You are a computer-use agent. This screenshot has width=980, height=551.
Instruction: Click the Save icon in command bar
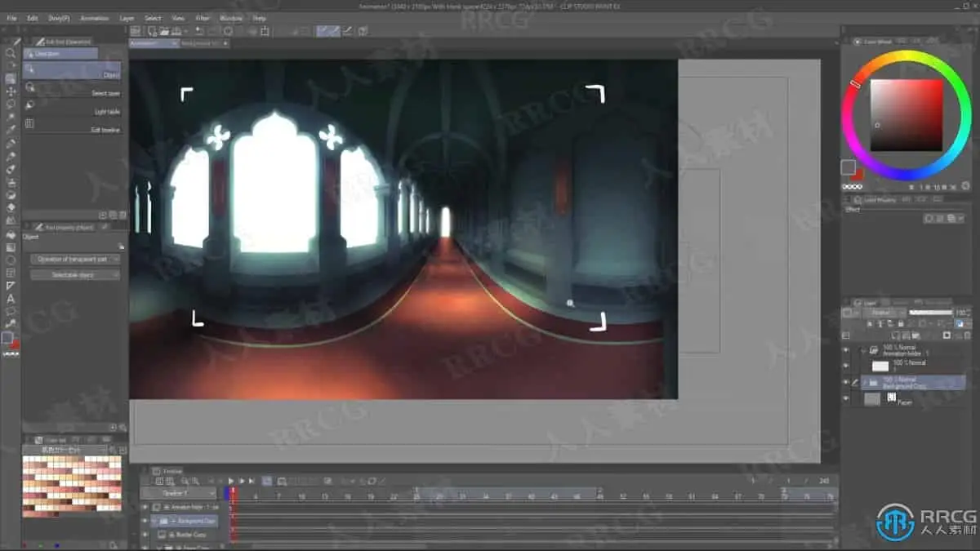(x=176, y=31)
